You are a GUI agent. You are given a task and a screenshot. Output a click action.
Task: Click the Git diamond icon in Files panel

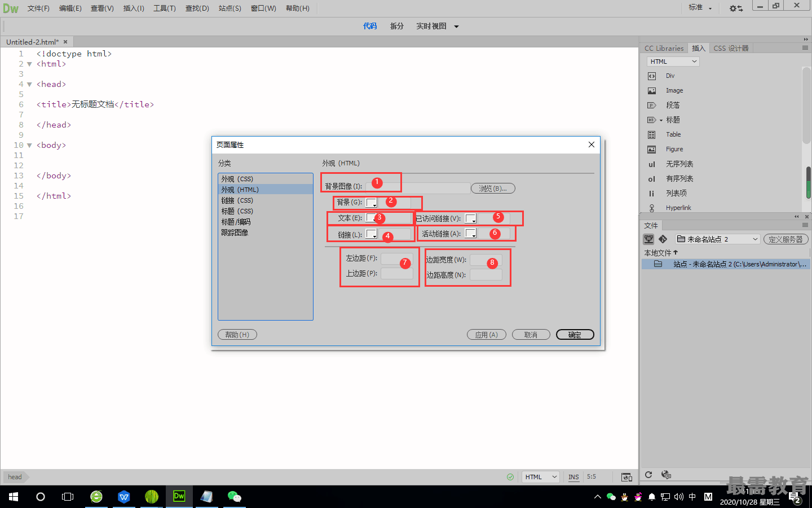(x=663, y=239)
